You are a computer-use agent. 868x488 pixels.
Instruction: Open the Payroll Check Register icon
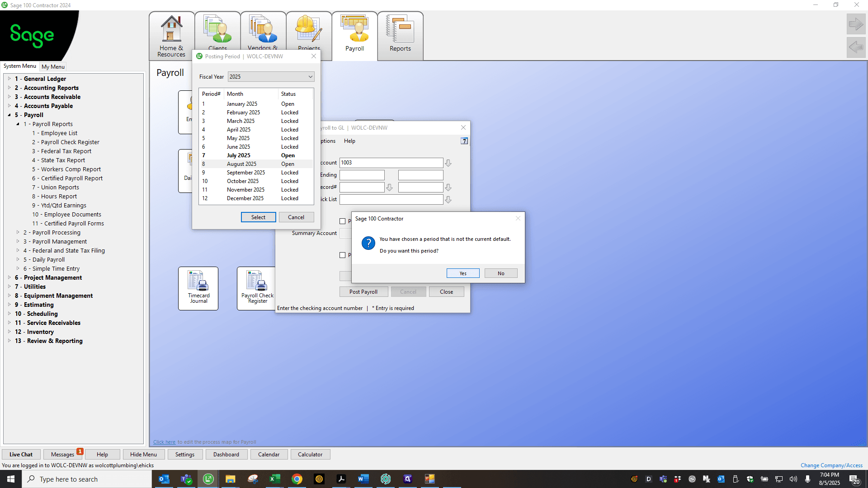tap(257, 288)
